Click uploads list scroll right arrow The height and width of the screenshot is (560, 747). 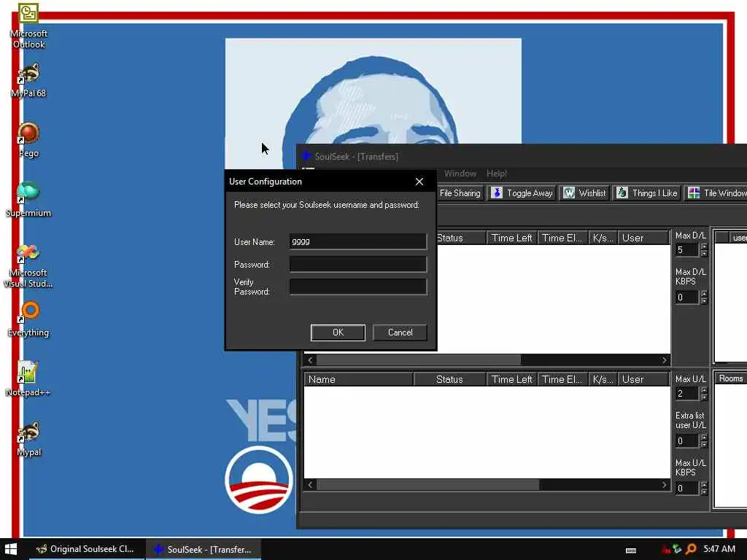click(x=665, y=485)
